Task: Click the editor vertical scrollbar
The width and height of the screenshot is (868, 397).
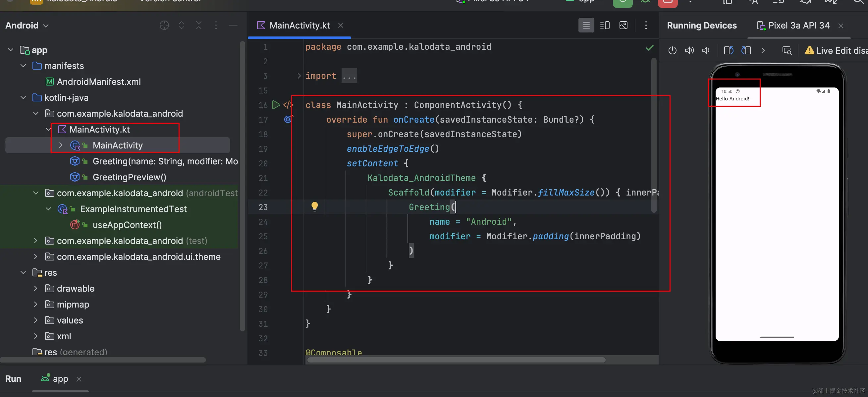Action: click(654, 135)
